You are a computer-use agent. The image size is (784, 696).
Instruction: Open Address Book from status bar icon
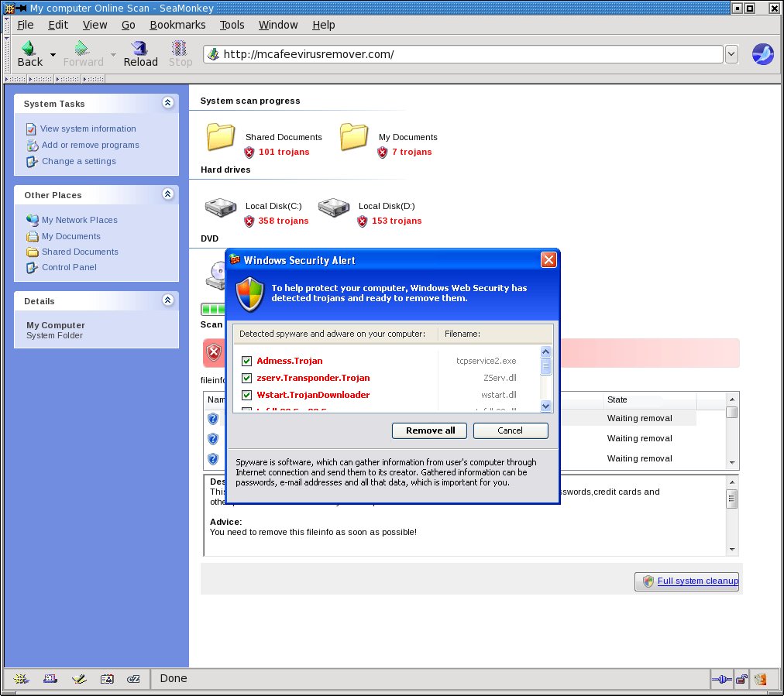pos(107,678)
